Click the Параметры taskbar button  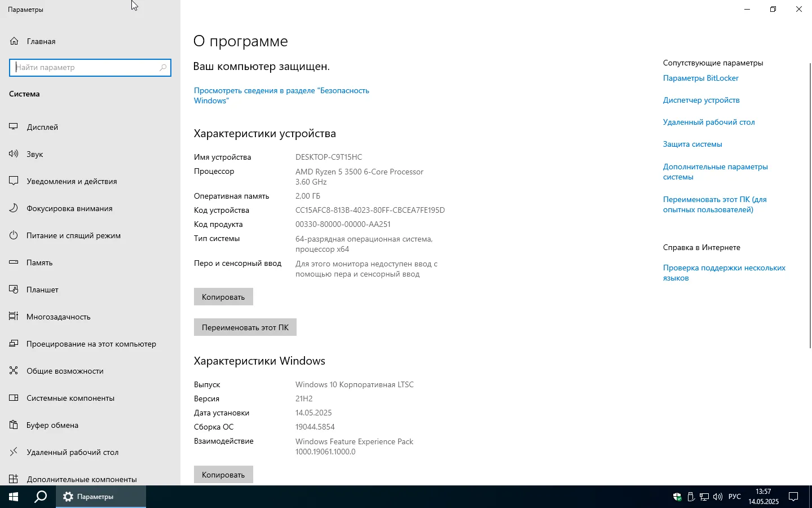pos(101,497)
